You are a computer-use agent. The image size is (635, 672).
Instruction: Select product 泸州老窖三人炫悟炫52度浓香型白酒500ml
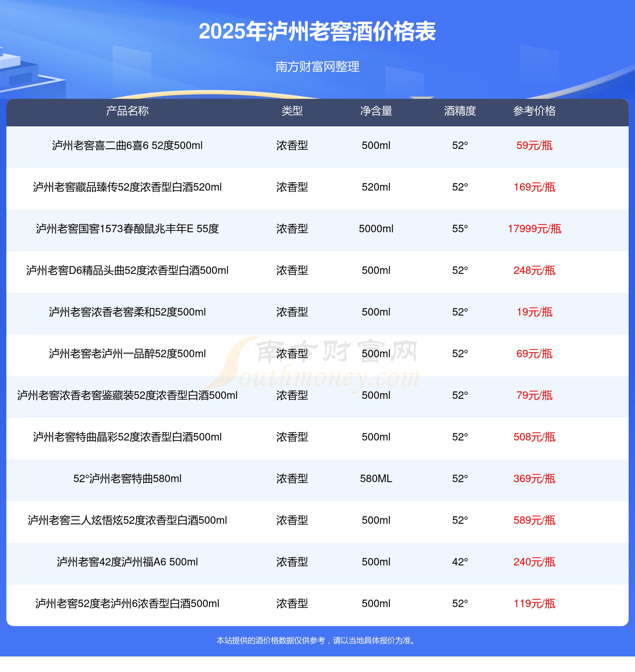point(127,520)
